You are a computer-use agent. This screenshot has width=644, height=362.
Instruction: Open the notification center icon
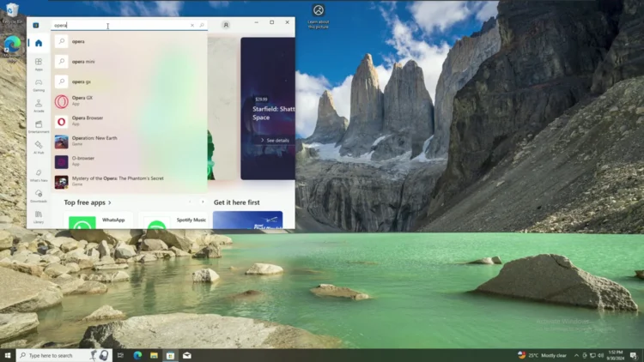click(635, 355)
